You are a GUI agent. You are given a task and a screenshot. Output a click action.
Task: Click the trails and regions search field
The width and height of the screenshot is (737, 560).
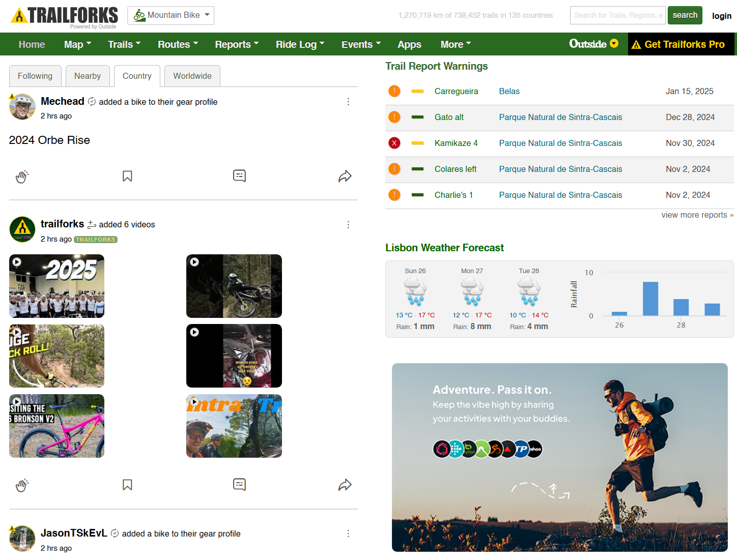[x=618, y=15]
